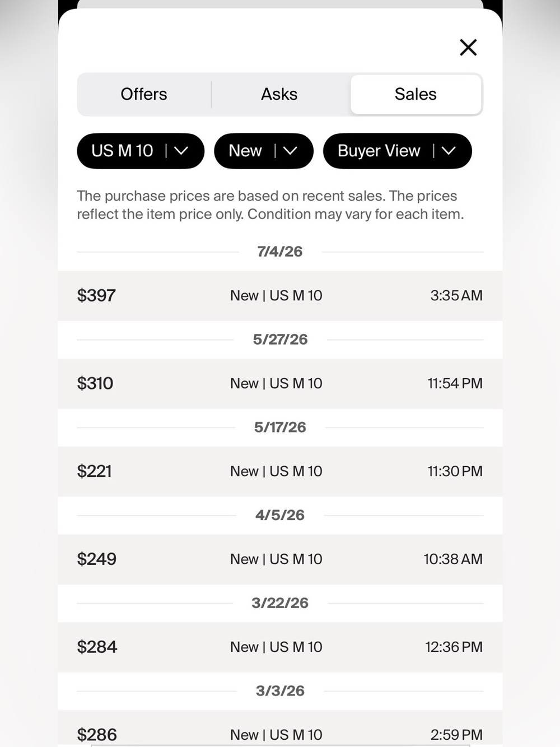Select the $286 sale row
Viewport: 560px width, 747px height.
tap(280, 729)
